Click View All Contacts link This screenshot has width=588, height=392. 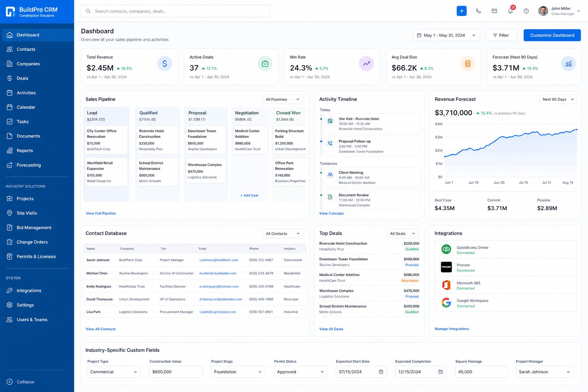(101, 329)
